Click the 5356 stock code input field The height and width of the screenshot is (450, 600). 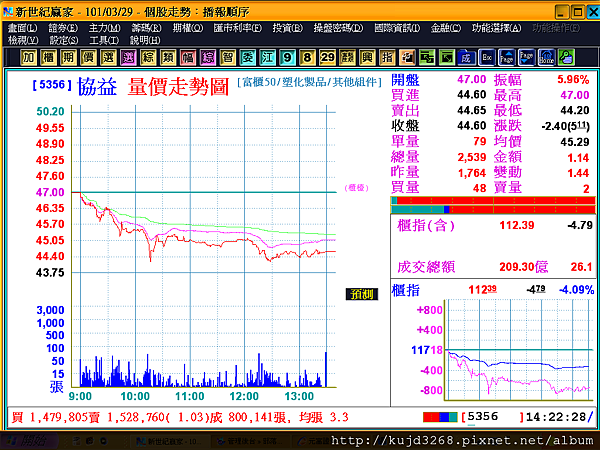coord(492,417)
